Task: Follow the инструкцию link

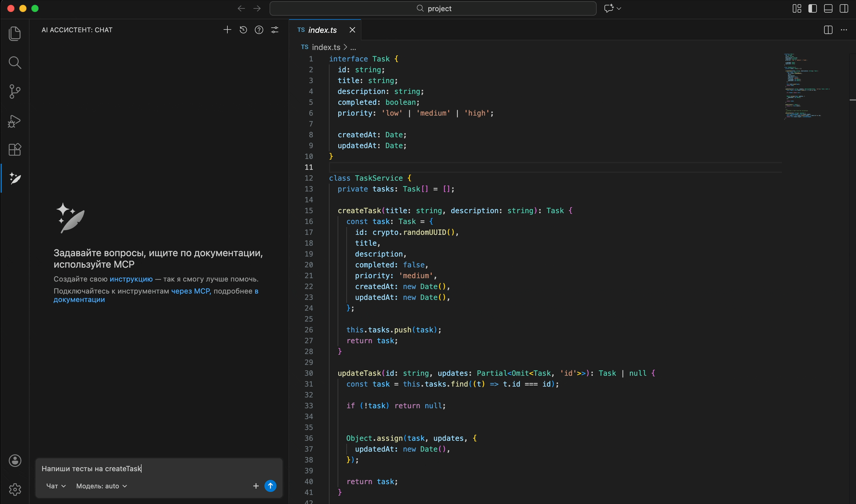Action: coord(131,279)
